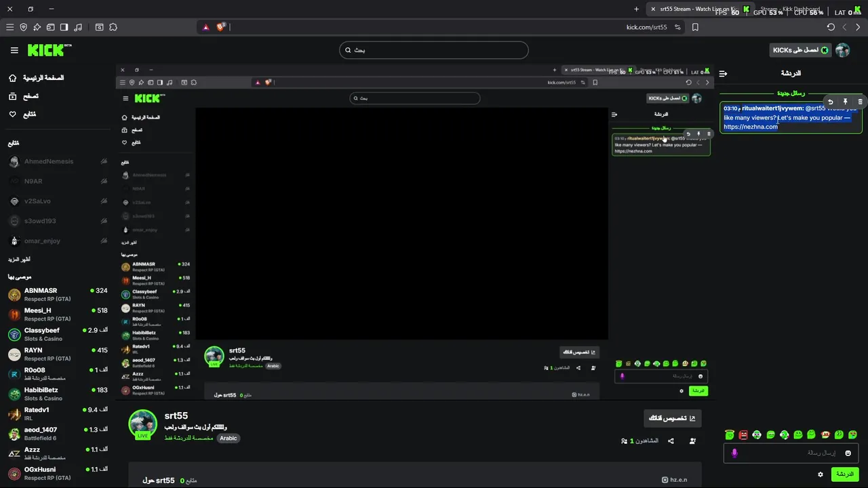The height and width of the screenshot is (488, 868).
Task: Open s3owd193 followed channel
Action: pyautogui.click(x=58, y=221)
